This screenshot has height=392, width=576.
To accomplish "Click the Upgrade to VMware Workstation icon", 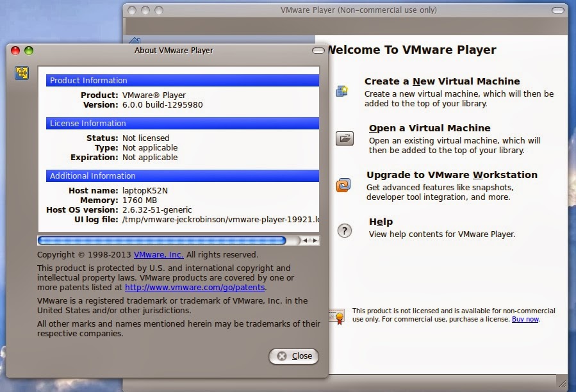I will (343, 185).
